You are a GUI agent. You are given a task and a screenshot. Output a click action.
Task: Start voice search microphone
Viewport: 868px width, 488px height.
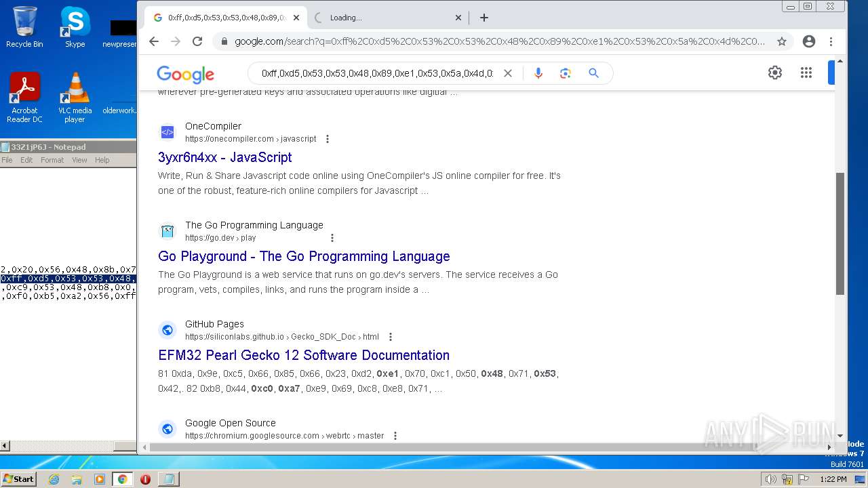[x=538, y=73]
